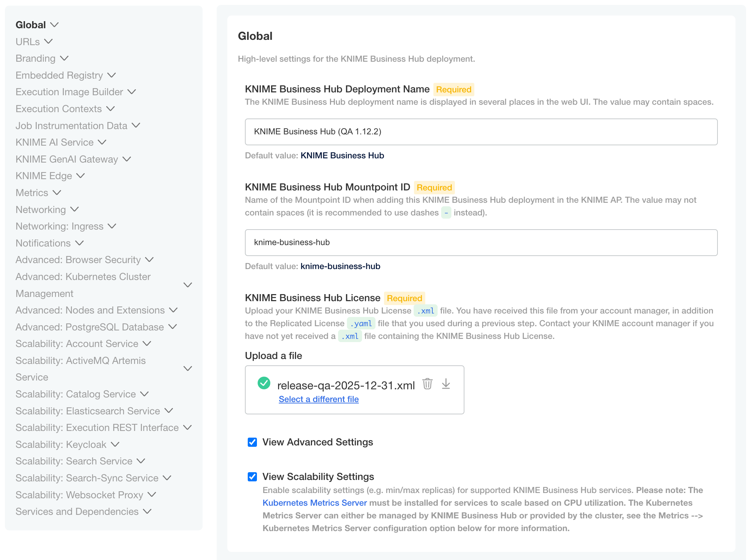Click the download icon for license file
751x560 pixels.
[x=446, y=384]
